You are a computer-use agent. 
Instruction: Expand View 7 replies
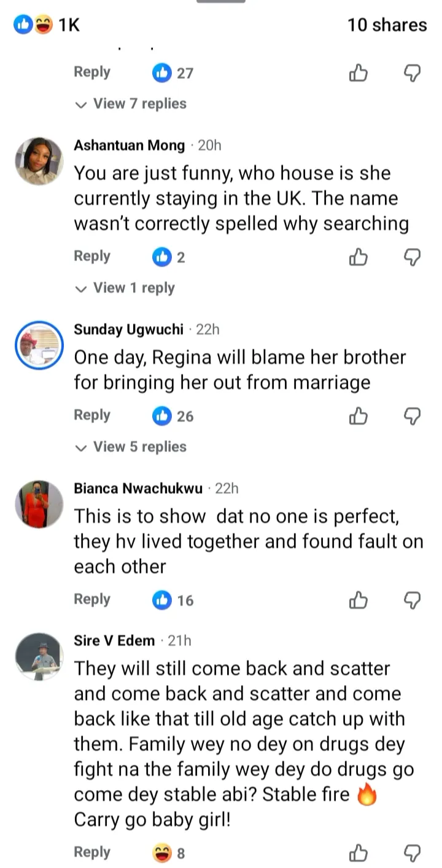[x=131, y=104]
